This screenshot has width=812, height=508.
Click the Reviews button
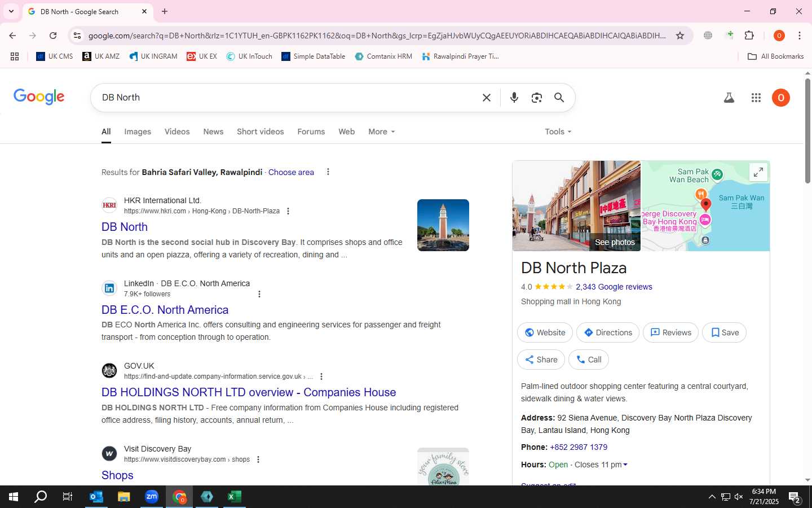coord(670,332)
